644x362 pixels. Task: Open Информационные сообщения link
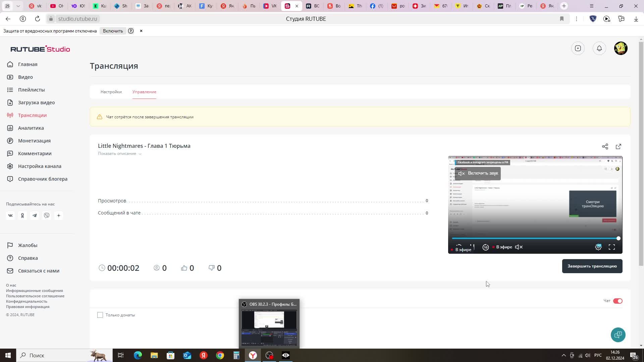tap(34, 291)
